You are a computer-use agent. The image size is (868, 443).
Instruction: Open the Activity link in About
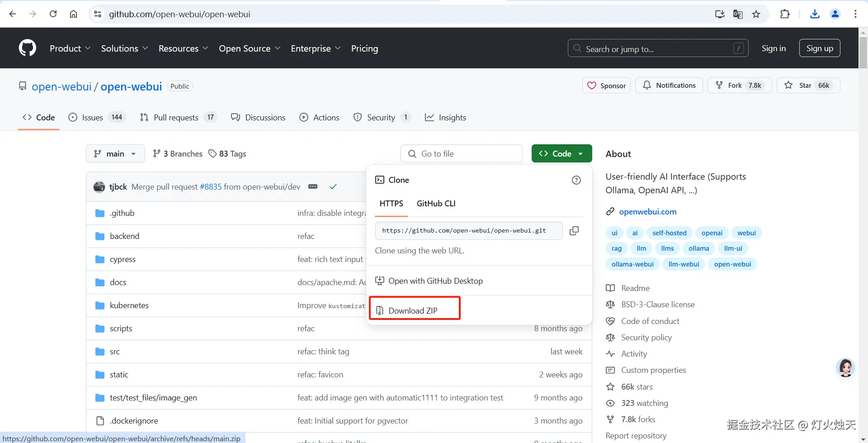tap(634, 354)
